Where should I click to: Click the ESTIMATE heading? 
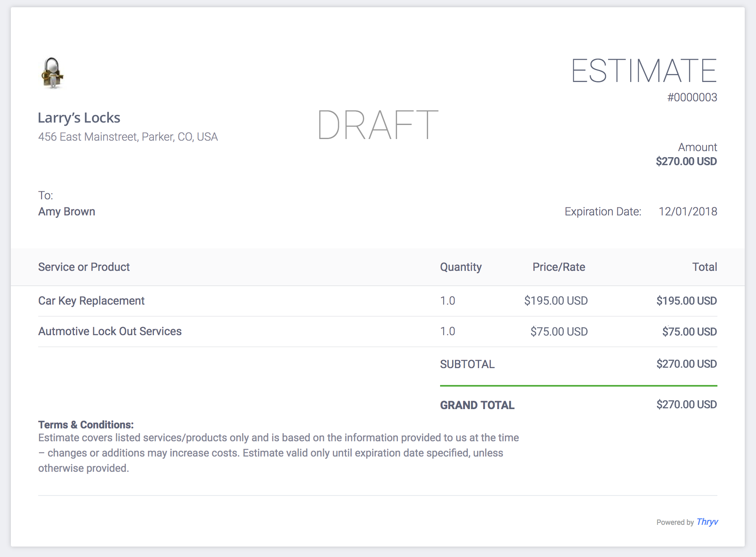point(644,71)
